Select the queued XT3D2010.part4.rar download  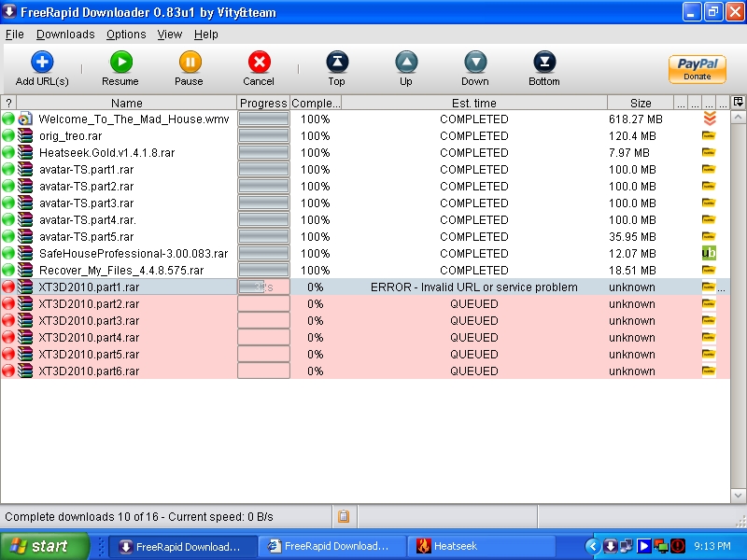tap(89, 338)
